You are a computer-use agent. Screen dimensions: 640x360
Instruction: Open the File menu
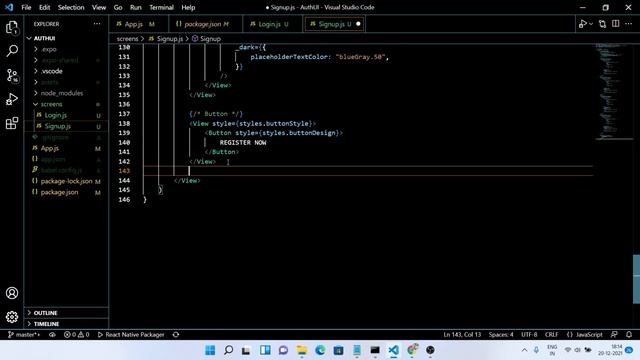click(26, 7)
